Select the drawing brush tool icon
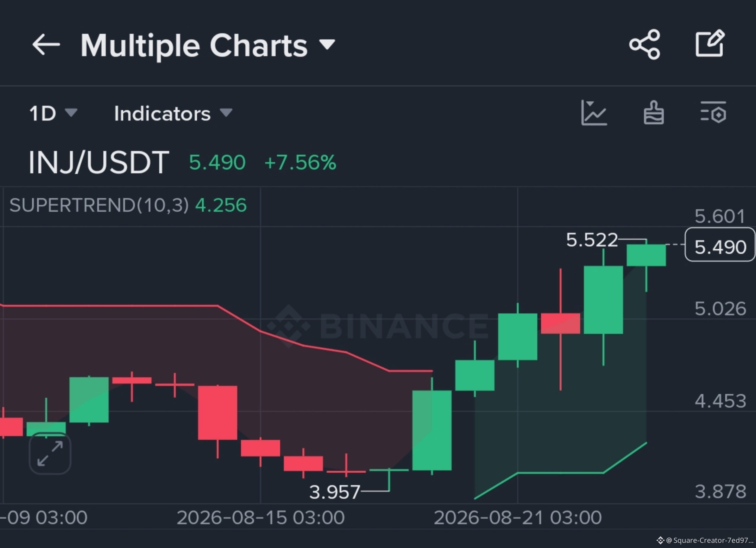 [653, 113]
